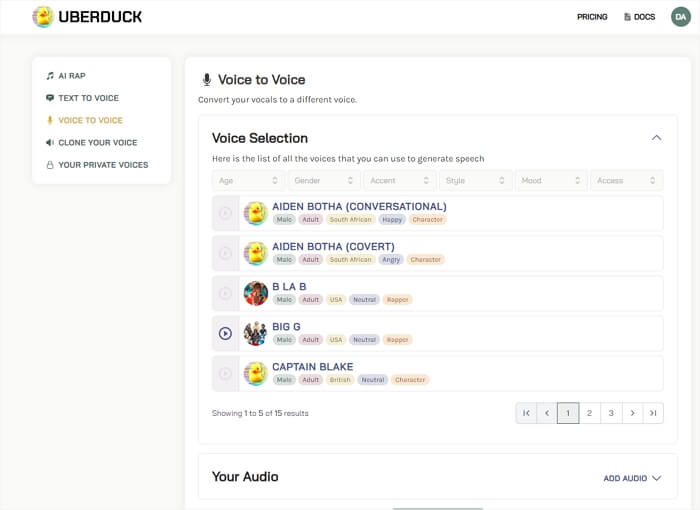Click Character tag on Captain Blake

(410, 380)
